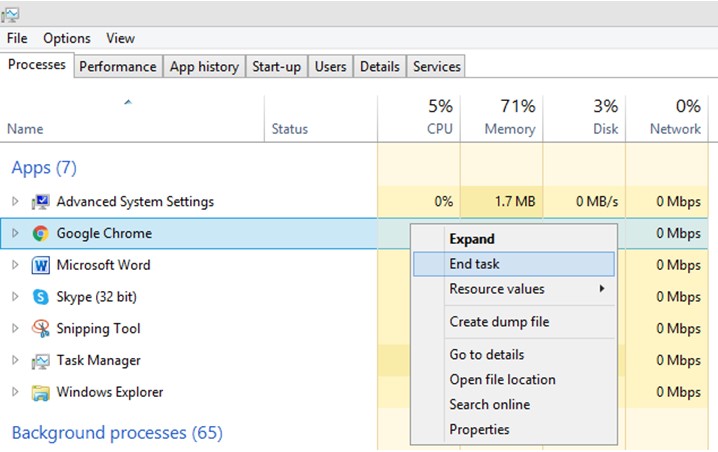
Task: Open the View menu
Action: tap(120, 38)
